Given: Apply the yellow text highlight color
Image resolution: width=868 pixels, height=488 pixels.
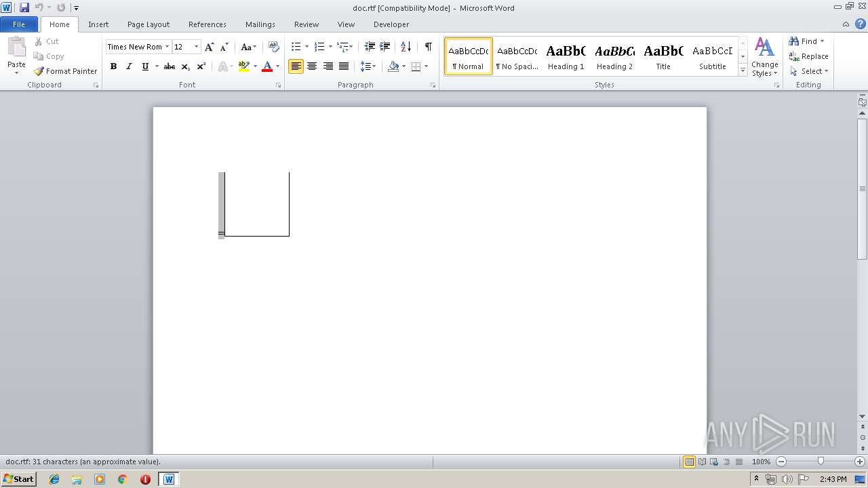Looking at the screenshot, I should point(244,66).
